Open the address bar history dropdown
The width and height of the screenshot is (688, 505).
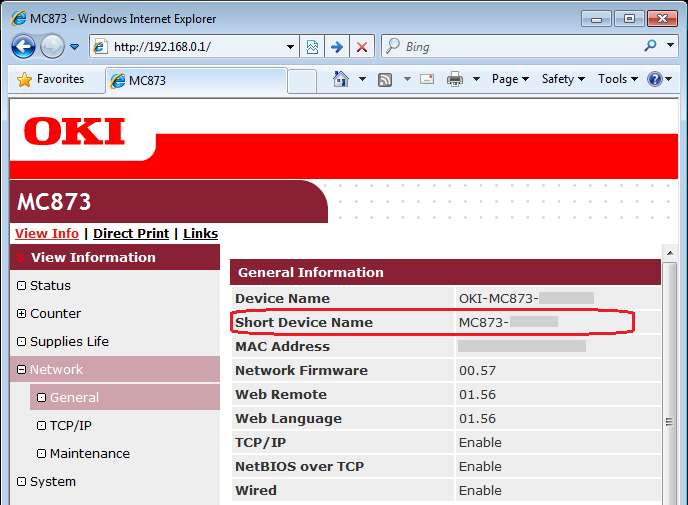[290, 47]
